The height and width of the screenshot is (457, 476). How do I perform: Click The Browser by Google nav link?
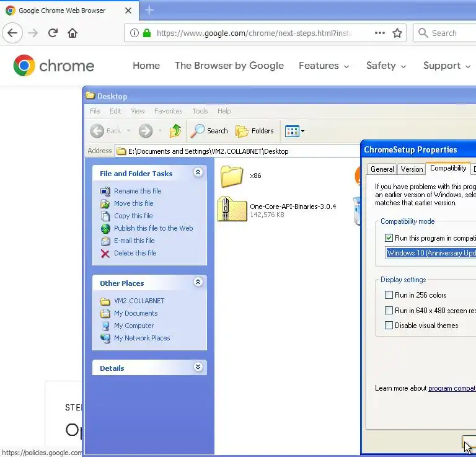pos(229,66)
